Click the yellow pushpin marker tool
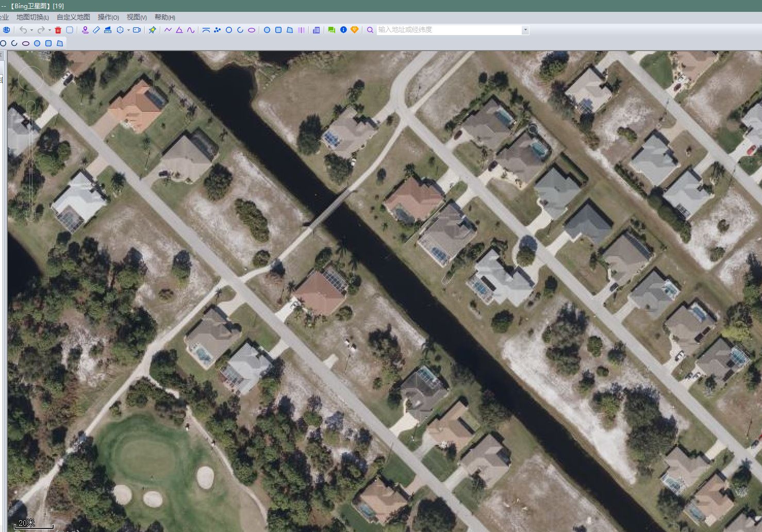 tap(152, 30)
